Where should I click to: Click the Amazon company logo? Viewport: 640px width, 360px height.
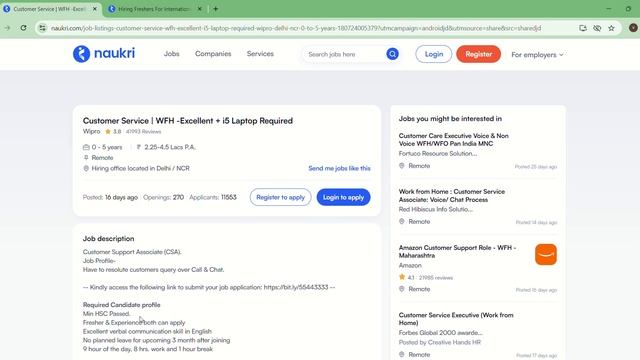[546, 254]
